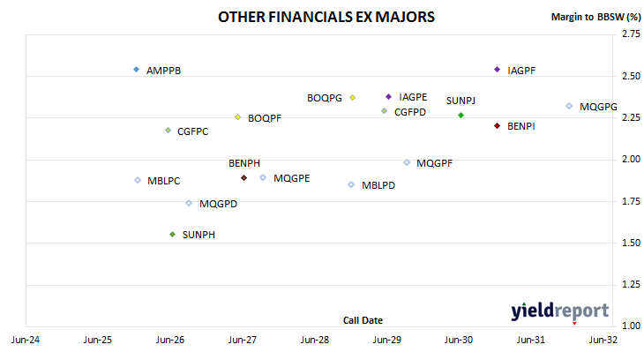Select the MQGPF data label text
The height and width of the screenshot is (352, 644).
[435, 163]
